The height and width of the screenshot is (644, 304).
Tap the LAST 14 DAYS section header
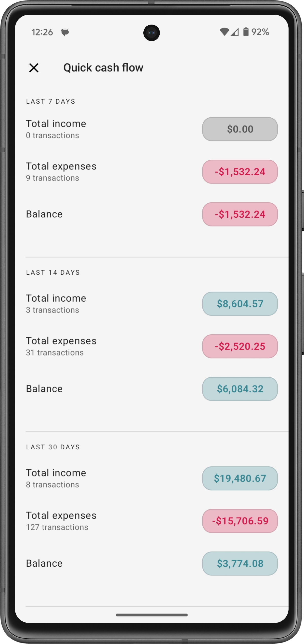[x=53, y=272]
